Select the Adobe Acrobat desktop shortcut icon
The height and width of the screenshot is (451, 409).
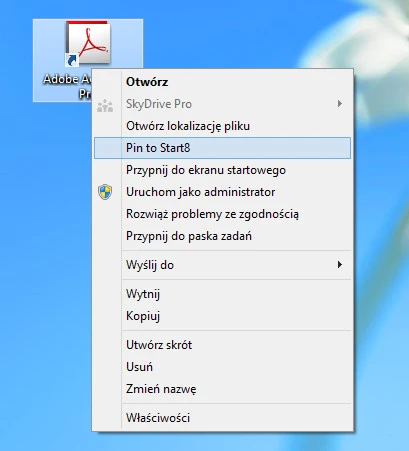click(x=88, y=43)
